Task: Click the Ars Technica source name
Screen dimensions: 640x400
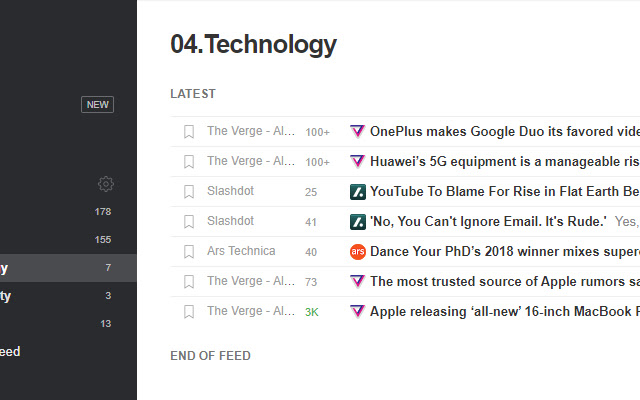Action: pos(241,252)
